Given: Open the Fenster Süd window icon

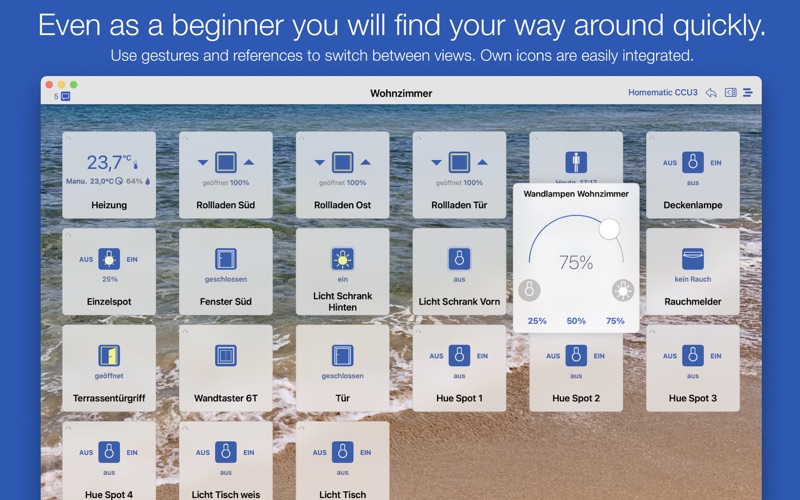Looking at the screenshot, I should (x=226, y=259).
